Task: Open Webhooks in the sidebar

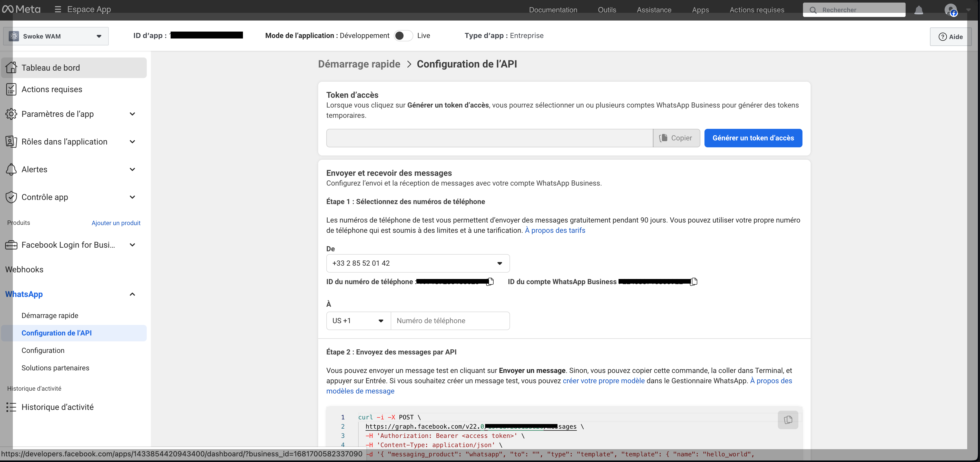Action: pyautogui.click(x=24, y=269)
